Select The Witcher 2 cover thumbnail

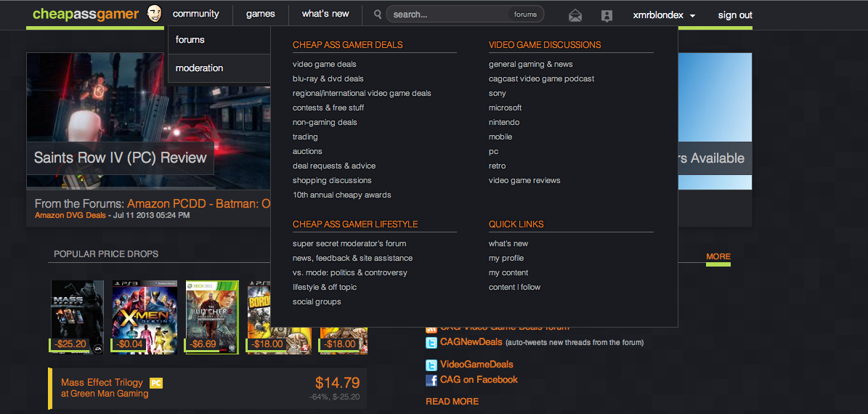point(212,317)
